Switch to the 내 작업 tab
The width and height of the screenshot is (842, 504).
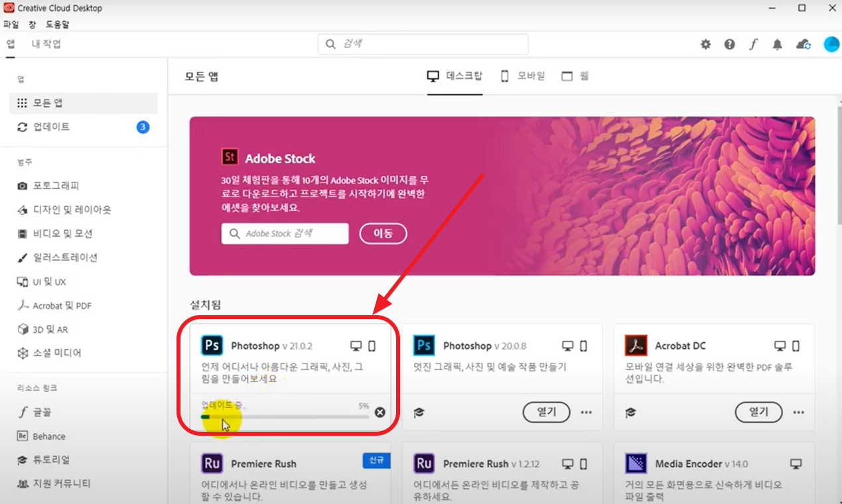coord(46,44)
